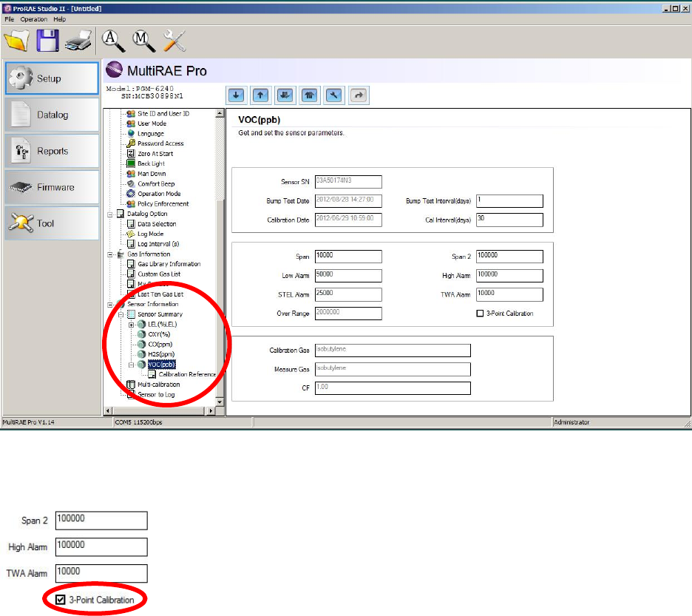This screenshot has height=616, width=692.
Task: Select Policy Enforcement tree item
Action: point(163,204)
